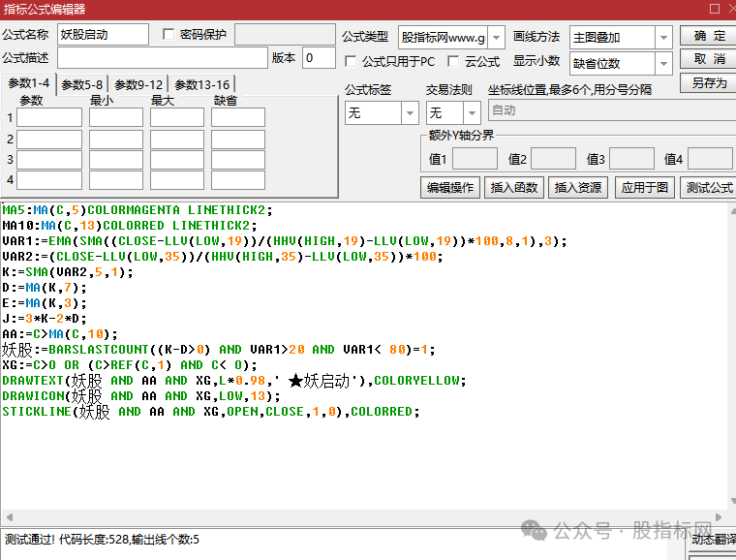Click row 2 最小 field
This screenshot has width=736, height=560.
coord(116,140)
